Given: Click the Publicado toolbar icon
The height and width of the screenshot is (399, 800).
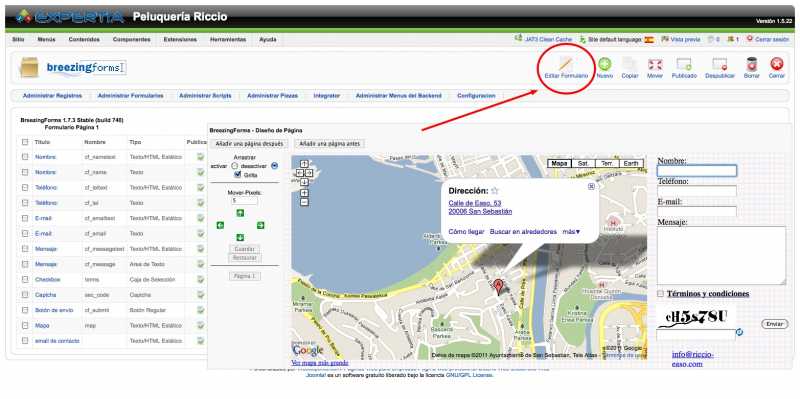Looking at the screenshot, I should pos(684,64).
